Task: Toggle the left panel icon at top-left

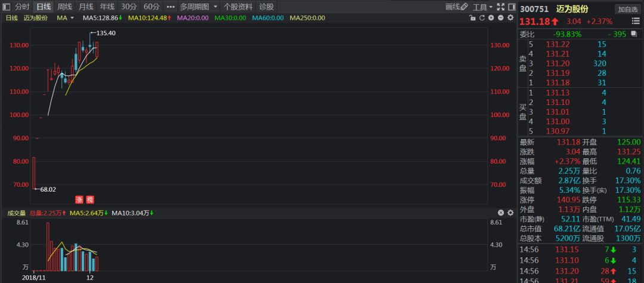Action: click(6, 7)
